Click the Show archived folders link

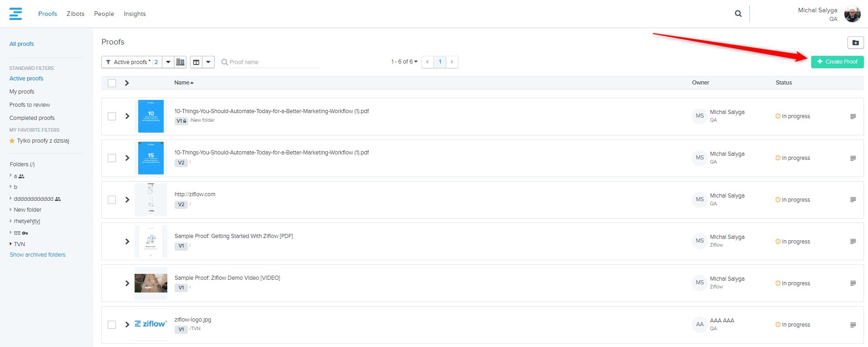tap(38, 255)
